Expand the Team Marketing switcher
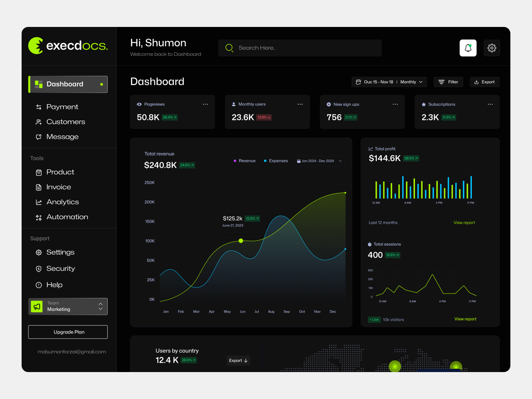The width and height of the screenshot is (532, 399). (x=100, y=306)
